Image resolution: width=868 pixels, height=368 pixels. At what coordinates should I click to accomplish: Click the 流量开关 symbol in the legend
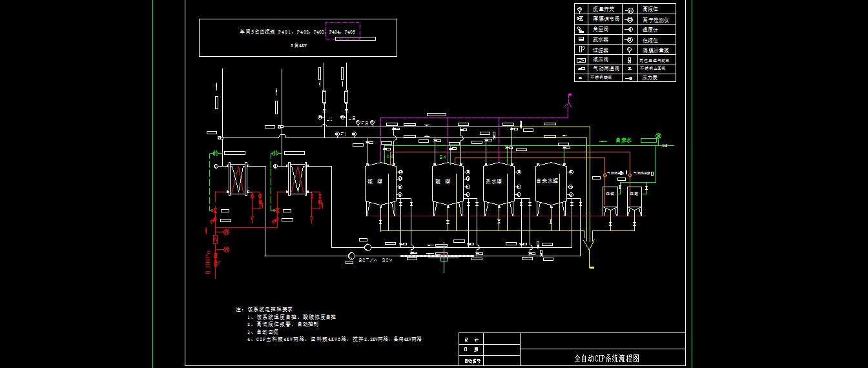pos(580,10)
